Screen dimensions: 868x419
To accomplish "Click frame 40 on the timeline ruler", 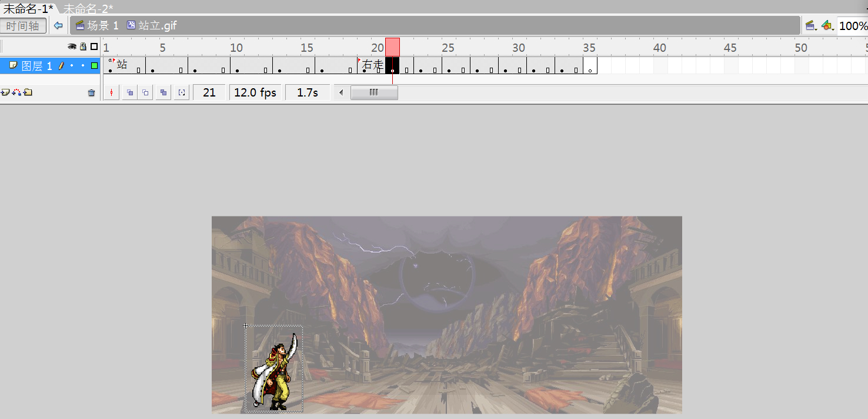I will pos(660,48).
